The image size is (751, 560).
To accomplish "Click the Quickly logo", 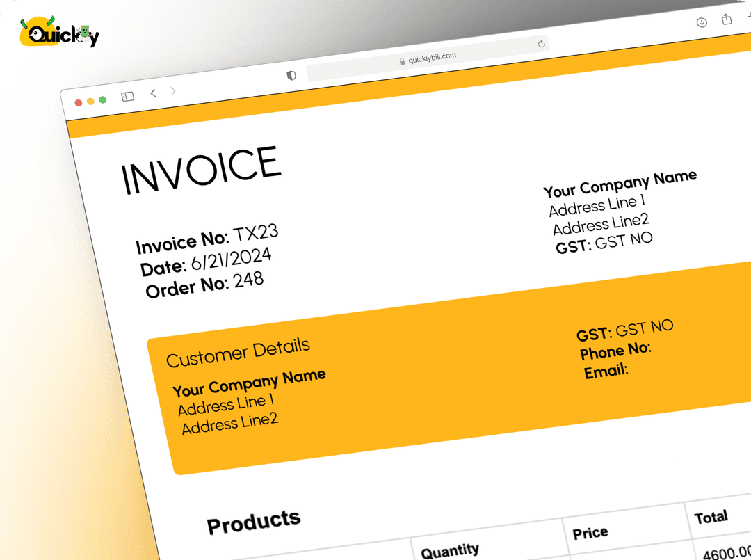I will click(x=59, y=31).
